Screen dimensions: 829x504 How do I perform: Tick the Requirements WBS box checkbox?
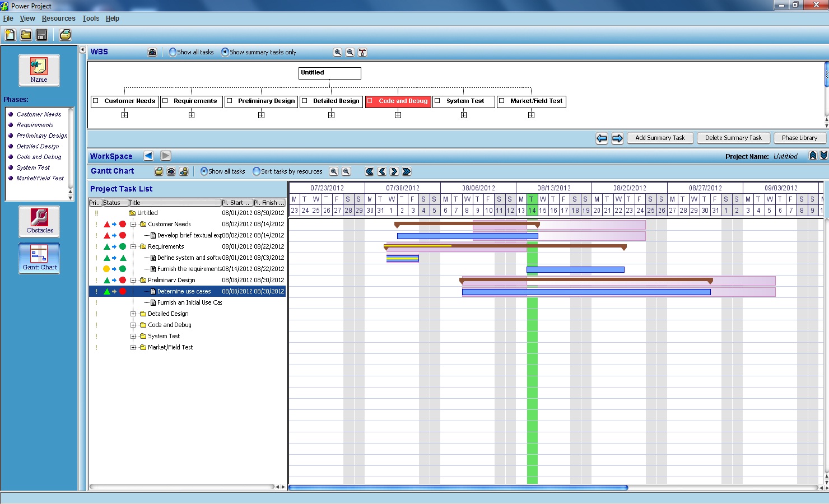165,101
